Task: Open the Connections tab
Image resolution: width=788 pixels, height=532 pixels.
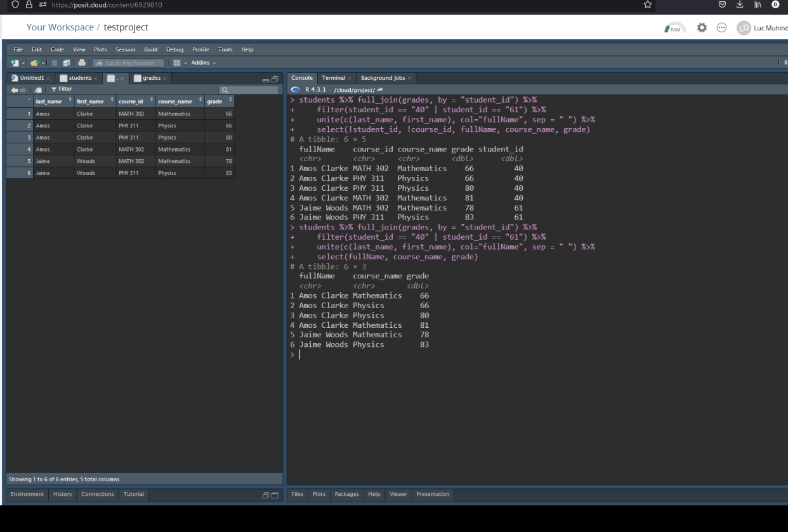Action: pyautogui.click(x=98, y=494)
